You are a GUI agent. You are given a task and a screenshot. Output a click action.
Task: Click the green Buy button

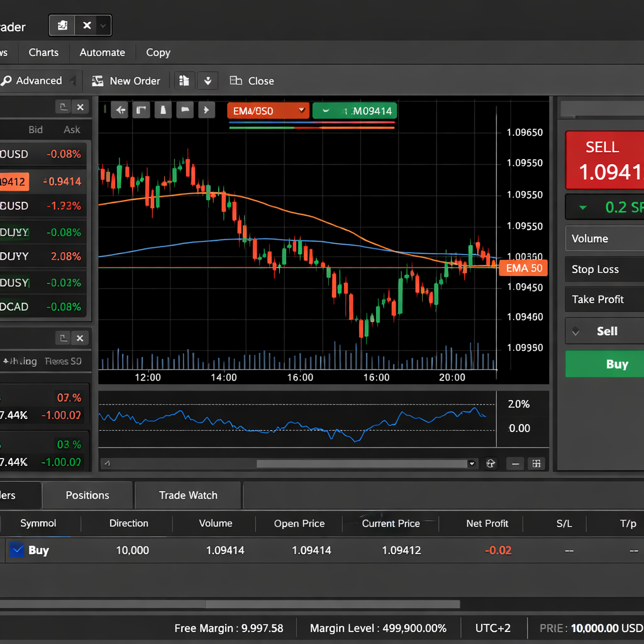[x=604, y=364]
